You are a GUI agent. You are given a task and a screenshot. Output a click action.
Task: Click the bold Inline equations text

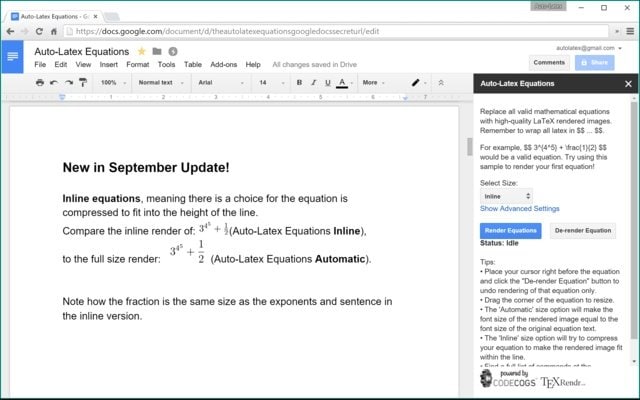(x=101, y=198)
